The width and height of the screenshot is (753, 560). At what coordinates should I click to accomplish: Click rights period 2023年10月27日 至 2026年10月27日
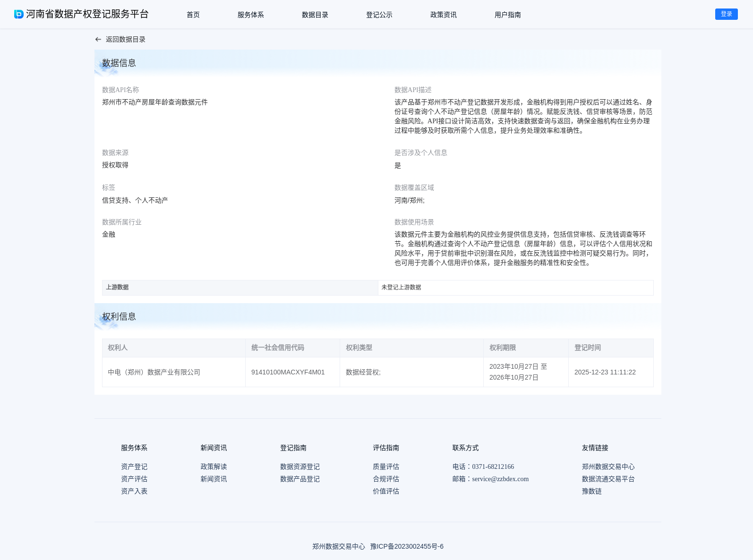point(518,372)
